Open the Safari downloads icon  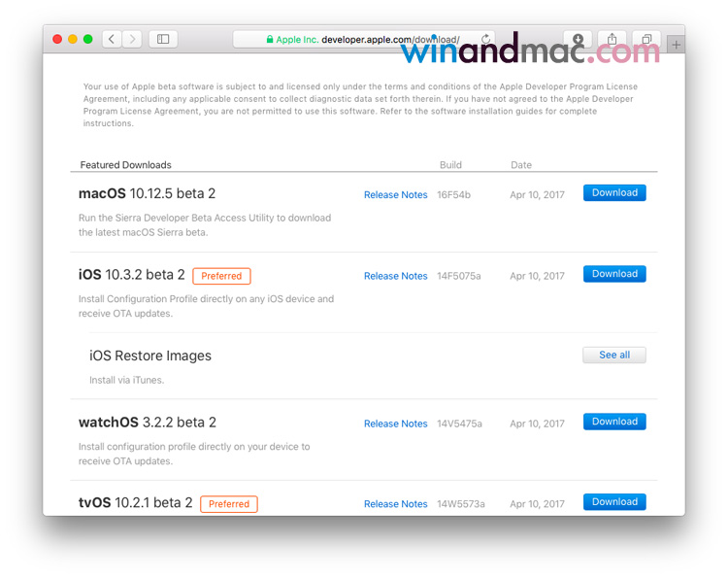(x=579, y=40)
